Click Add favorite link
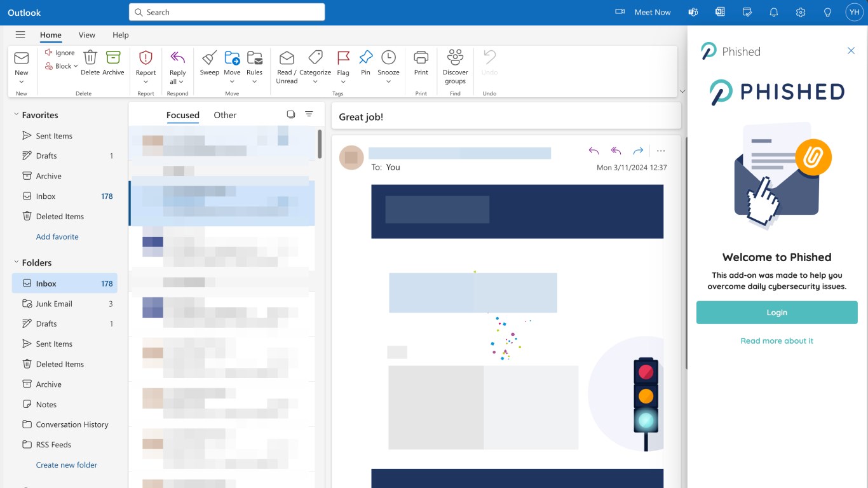Screen dimensions: 868x488 point(57,236)
